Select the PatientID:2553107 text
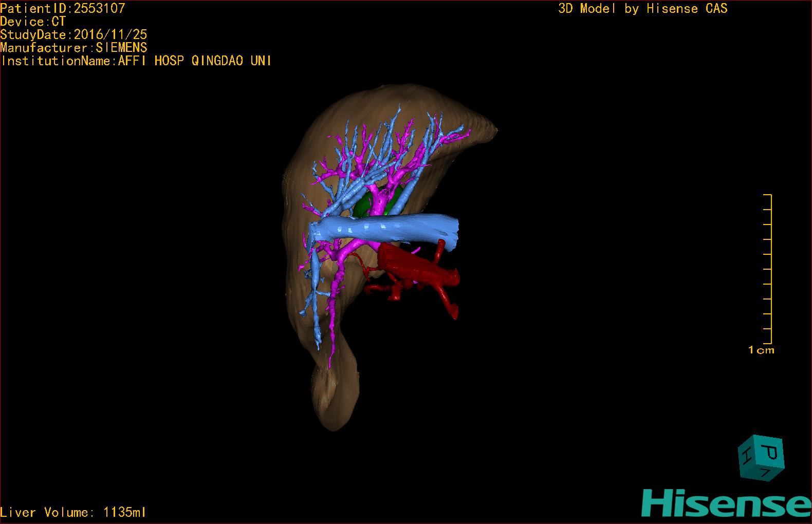The height and width of the screenshot is (524, 812). click(63, 8)
